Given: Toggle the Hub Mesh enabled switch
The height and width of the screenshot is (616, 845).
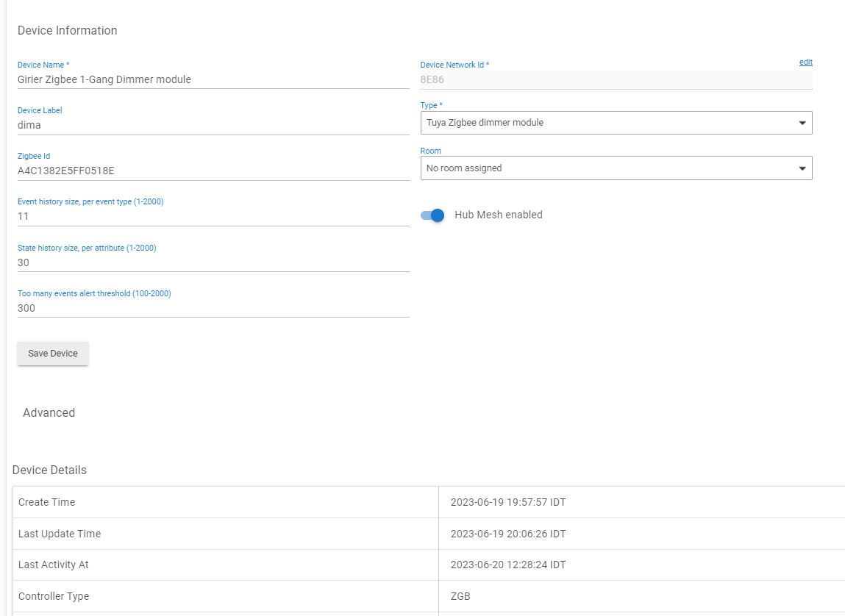Looking at the screenshot, I should (432, 215).
